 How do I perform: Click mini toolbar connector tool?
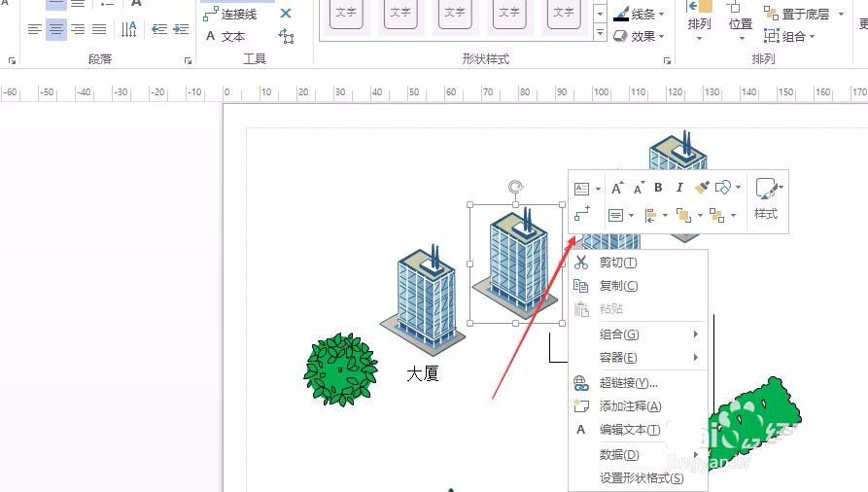point(582,213)
